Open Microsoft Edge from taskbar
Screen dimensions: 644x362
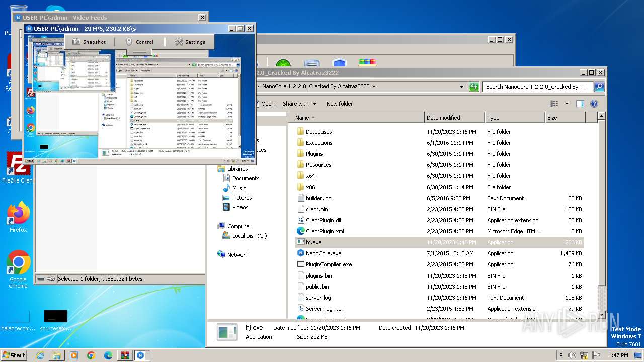108,355
